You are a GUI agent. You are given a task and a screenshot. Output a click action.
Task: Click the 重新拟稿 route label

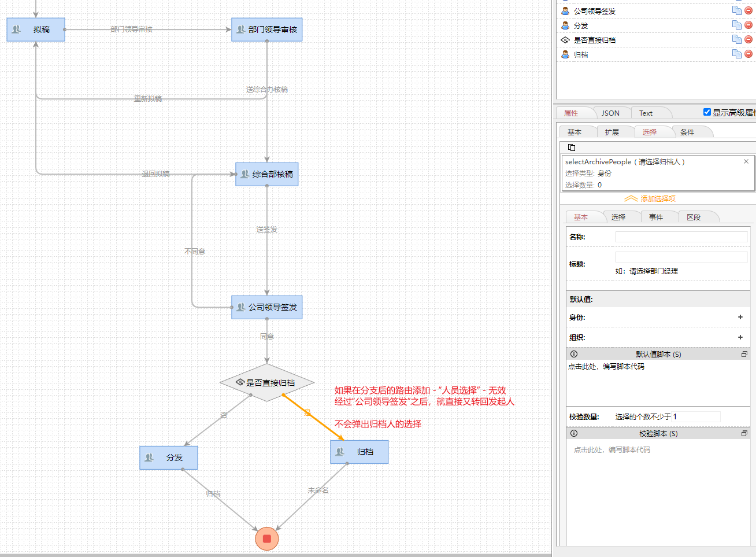pos(148,99)
